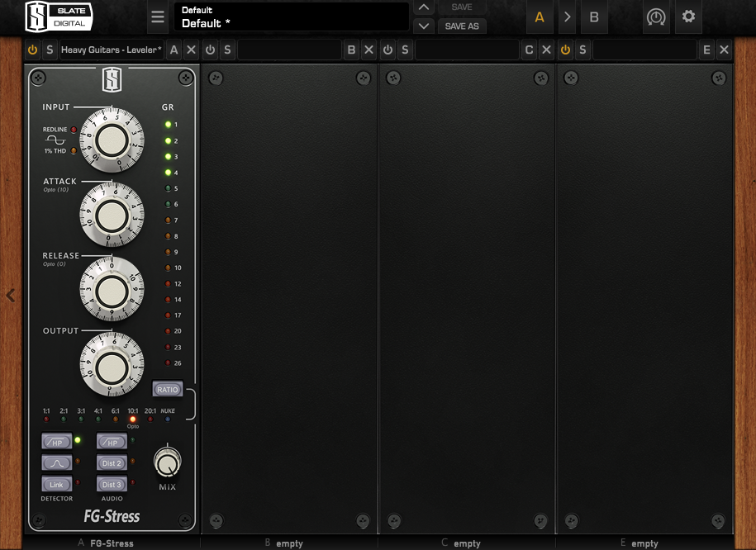
Task: Click the SAVE AS button
Action: click(462, 26)
